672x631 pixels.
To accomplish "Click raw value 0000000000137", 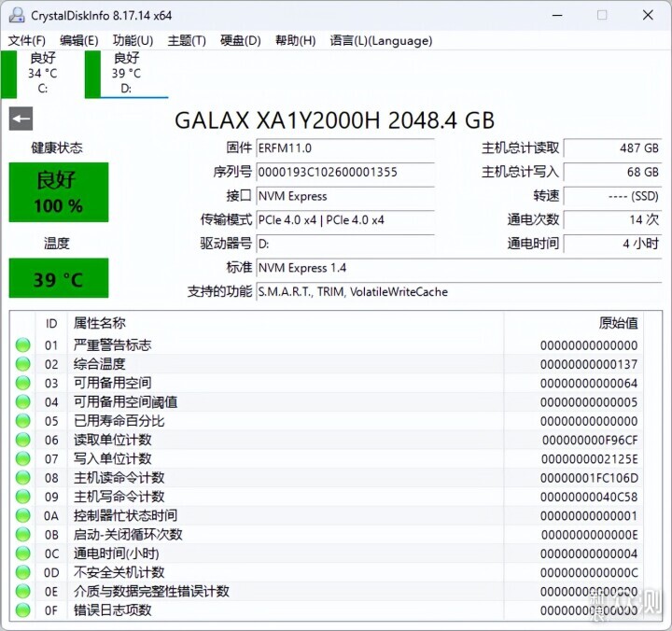I will coord(589,364).
